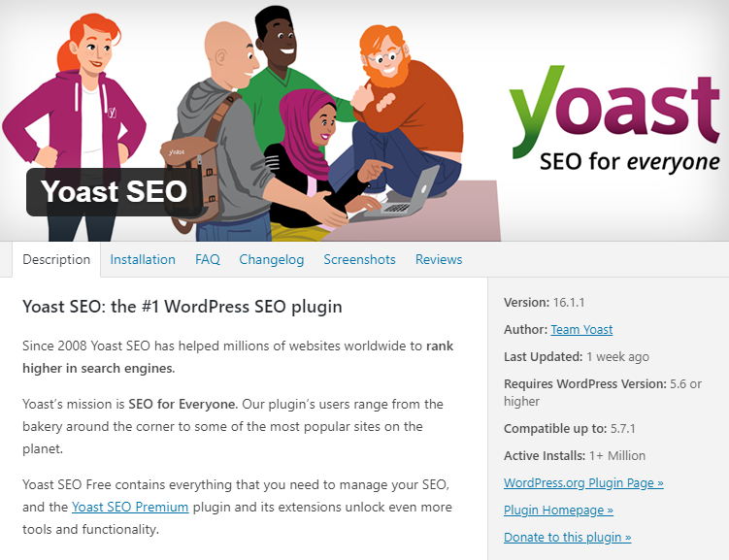729x560 pixels.
Task: Click the Donate to this plugin link
Action: (x=567, y=537)
